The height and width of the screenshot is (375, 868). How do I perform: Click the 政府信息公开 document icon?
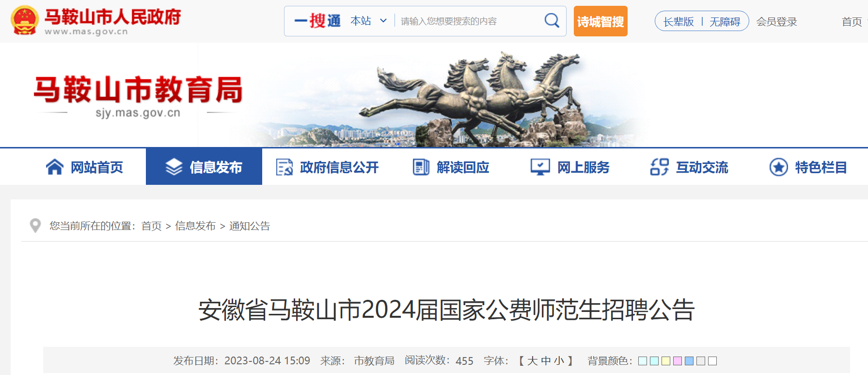[284, 167]
